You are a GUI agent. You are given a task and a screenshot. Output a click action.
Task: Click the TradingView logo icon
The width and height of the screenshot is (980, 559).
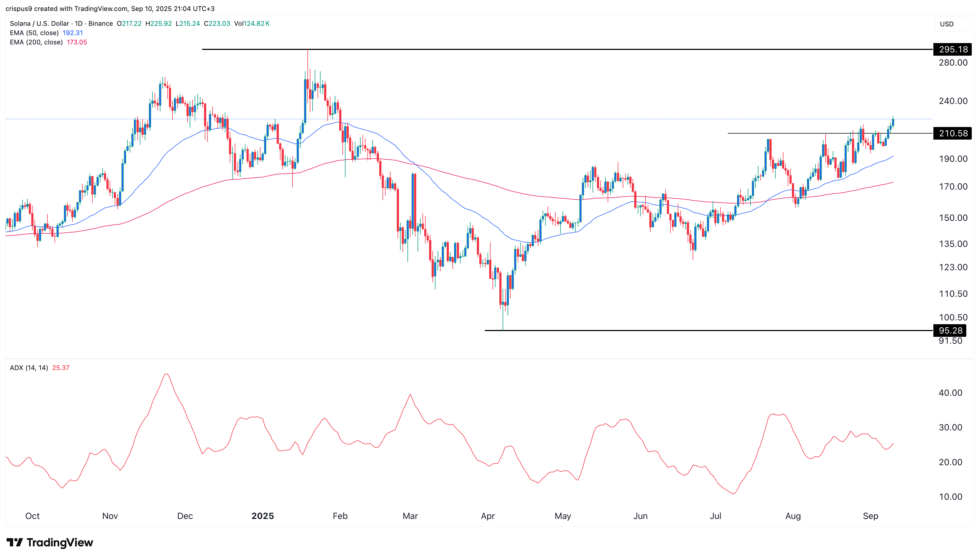coord(15,542)
